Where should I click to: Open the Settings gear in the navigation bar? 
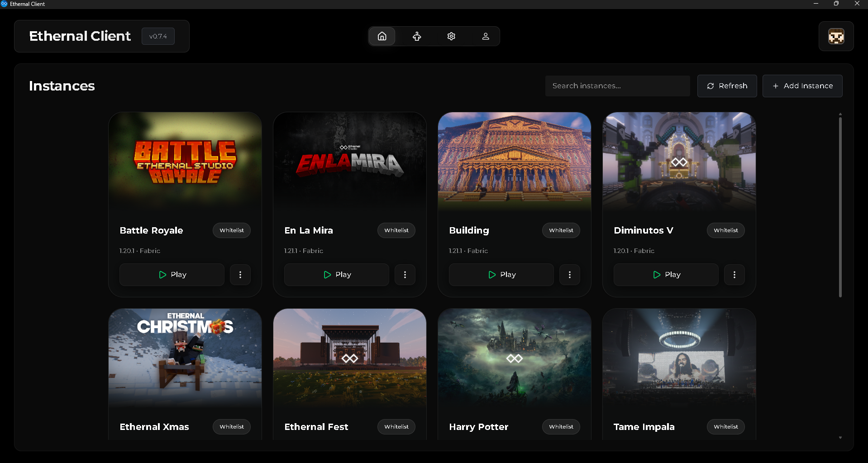pos(451,36)
